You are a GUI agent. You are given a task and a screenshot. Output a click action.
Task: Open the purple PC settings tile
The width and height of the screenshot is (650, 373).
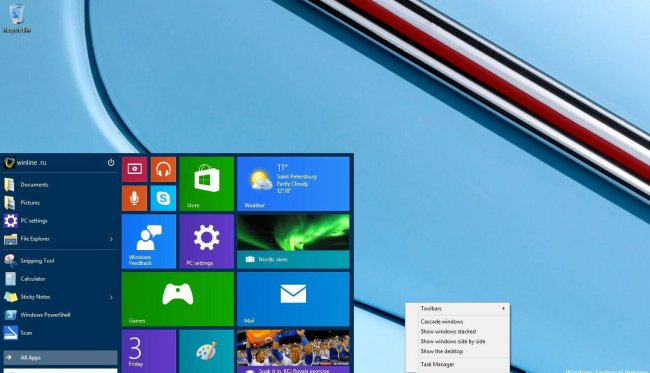[207, 241]
